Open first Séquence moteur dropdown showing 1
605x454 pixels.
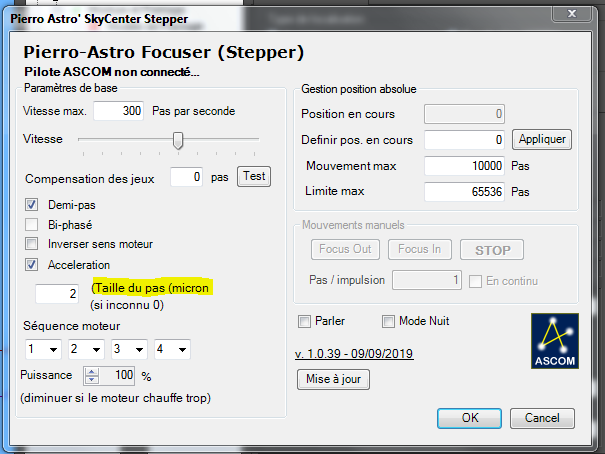click(x=43, y=350)
